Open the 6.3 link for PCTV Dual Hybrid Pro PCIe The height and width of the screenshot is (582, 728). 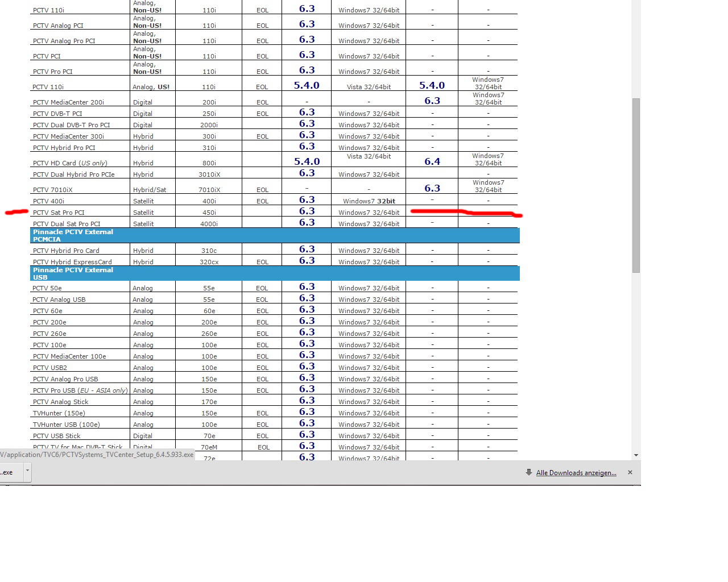(x=307, y=173)
